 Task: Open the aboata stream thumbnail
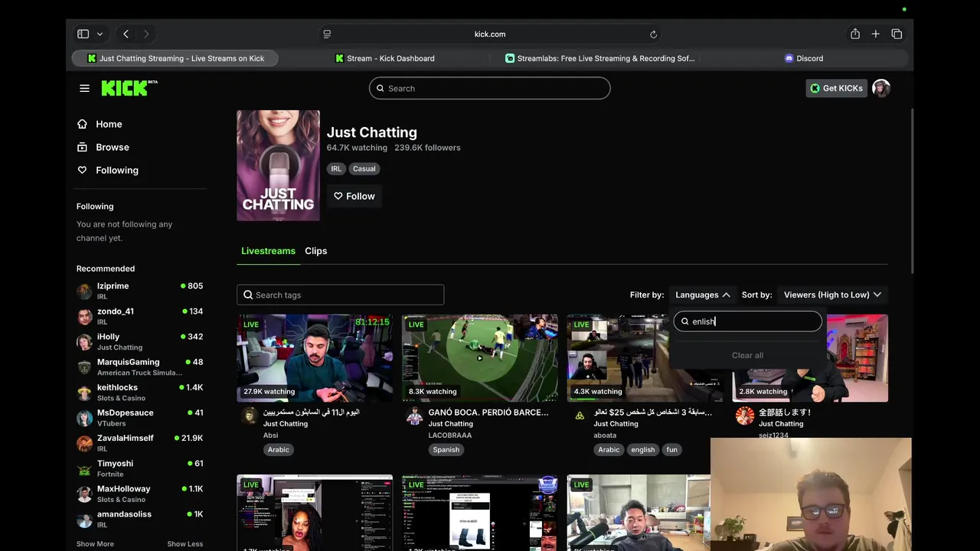click(617, 358)
